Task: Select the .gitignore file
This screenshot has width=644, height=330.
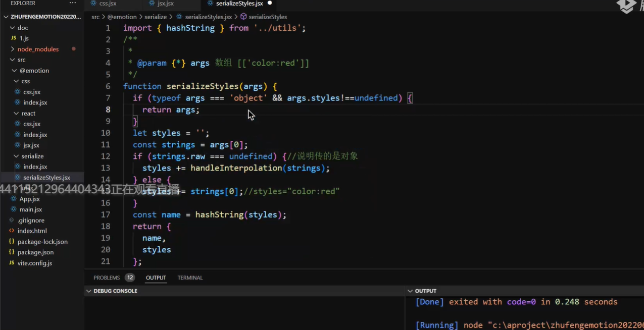Action: pos(31,220)
